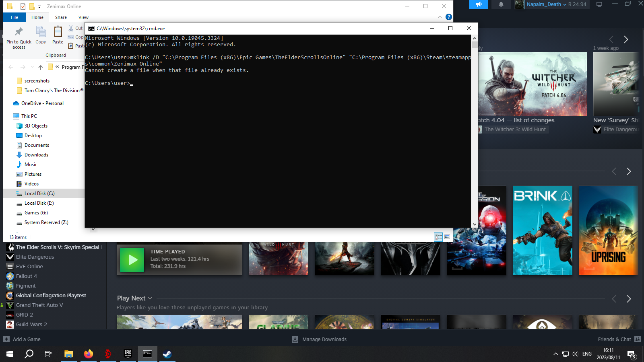Click the Cut scissors icon in Explorer
Screen dimensions: 644x362
(71, 28)
